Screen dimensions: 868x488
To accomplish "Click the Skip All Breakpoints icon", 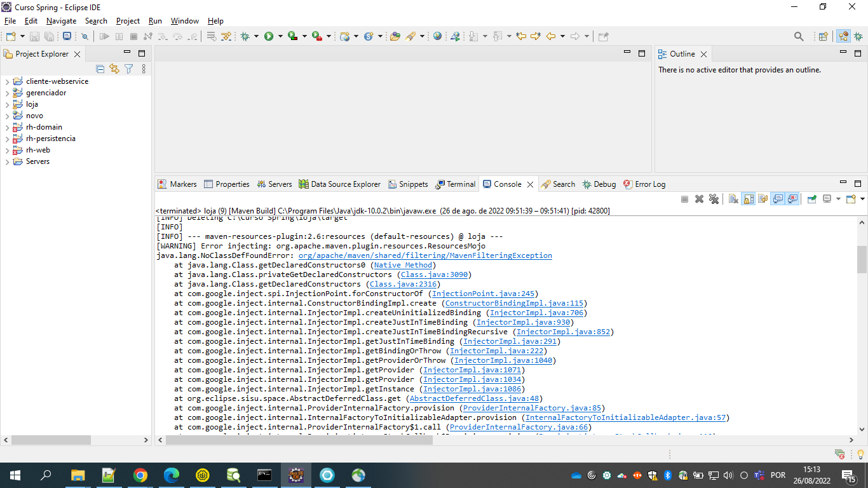I will (x=85, y=36).
